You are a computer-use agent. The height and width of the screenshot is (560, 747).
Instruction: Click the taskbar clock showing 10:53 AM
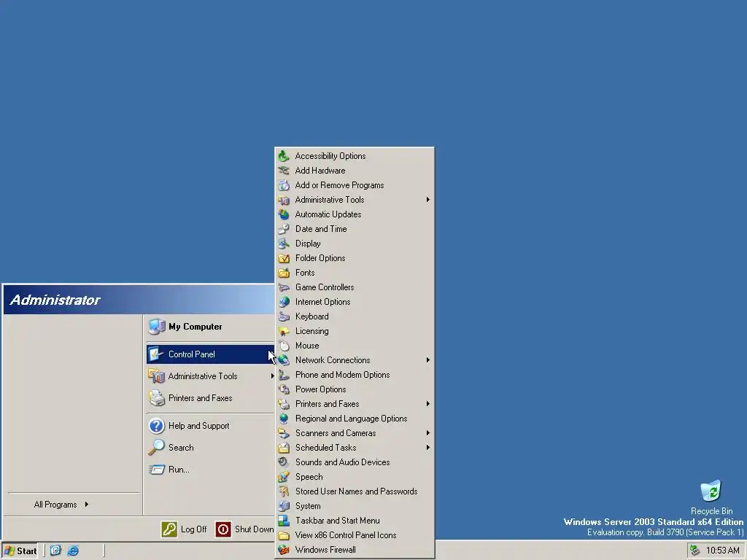(723, 551)
